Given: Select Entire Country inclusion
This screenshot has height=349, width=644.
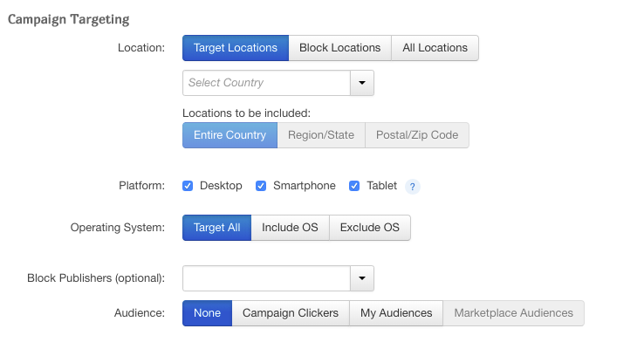Looking at the screenshot, I should pyautogui.click(x=230, y=135).
